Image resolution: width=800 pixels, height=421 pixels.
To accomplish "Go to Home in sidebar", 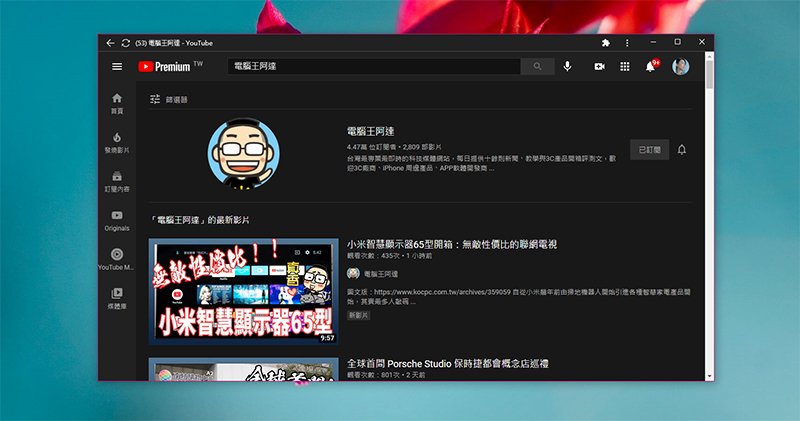I will pyautogui.click(x=117, y=104).
